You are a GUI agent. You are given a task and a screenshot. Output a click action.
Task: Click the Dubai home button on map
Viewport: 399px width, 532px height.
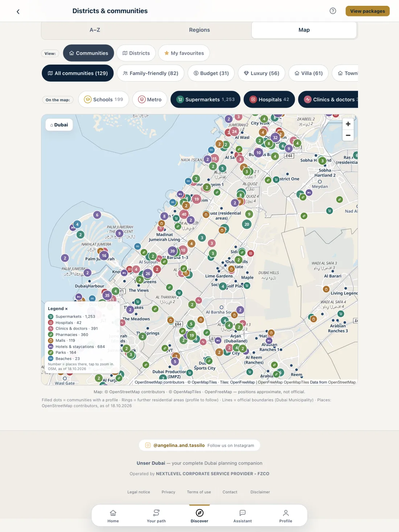(x=59, y=125)
